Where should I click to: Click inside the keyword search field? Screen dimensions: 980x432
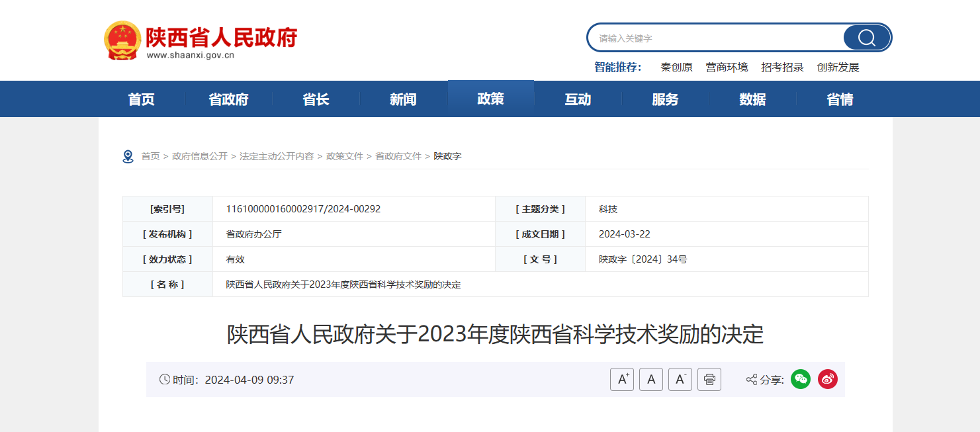[715, 38]
